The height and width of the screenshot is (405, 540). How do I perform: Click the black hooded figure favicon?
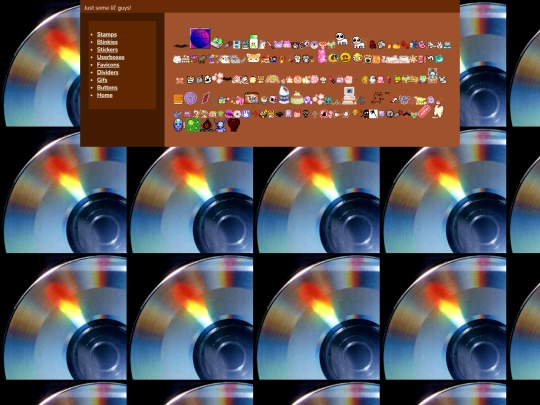click(x=207, y=126)
